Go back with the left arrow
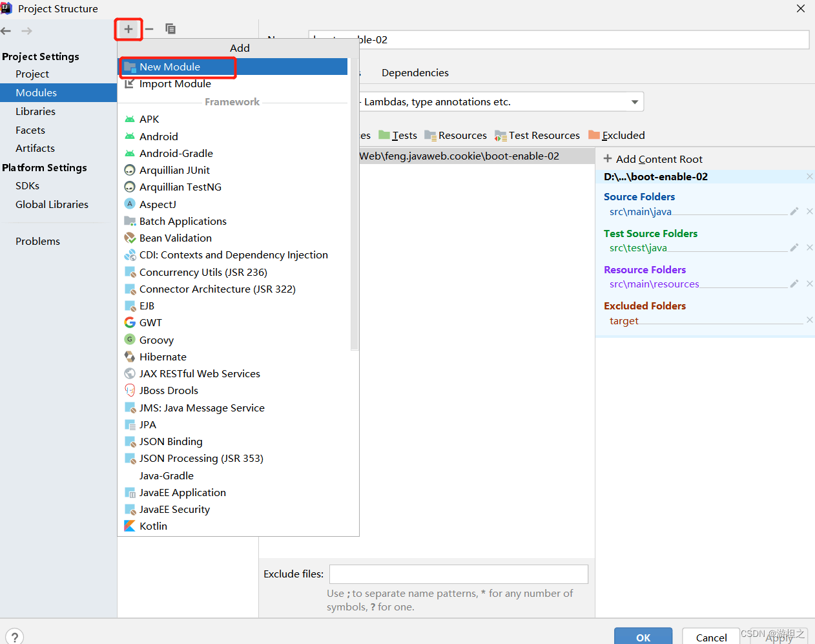The image size is (815, 644). [x=6, y=31]
